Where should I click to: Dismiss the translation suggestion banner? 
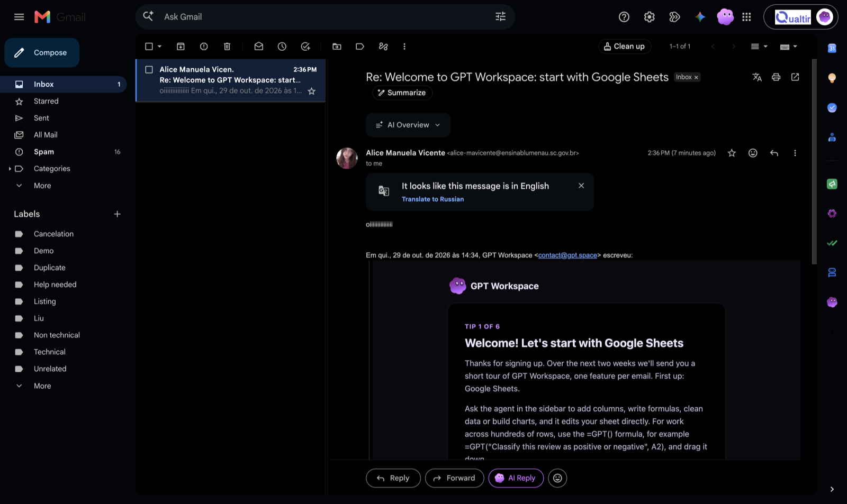[581, 186]
